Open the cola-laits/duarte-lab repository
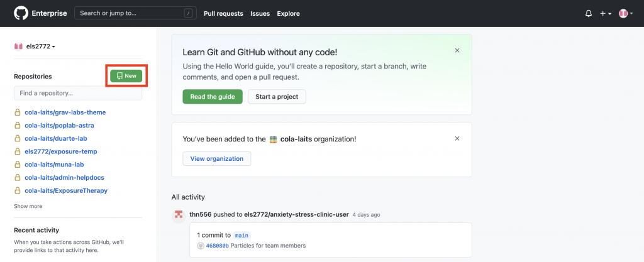This screenshot has height=262, width=644. (x=56, y=139)
